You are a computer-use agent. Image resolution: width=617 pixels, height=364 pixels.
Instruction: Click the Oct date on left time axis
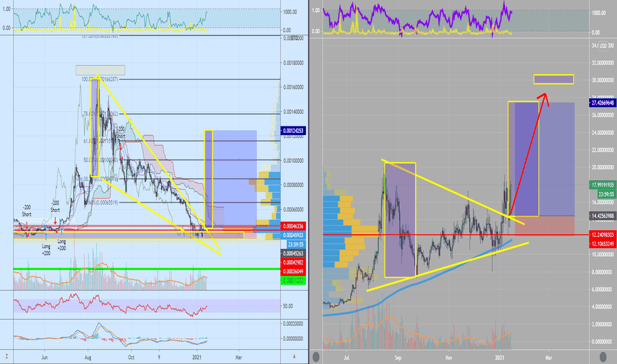click(x=131, y=357)
